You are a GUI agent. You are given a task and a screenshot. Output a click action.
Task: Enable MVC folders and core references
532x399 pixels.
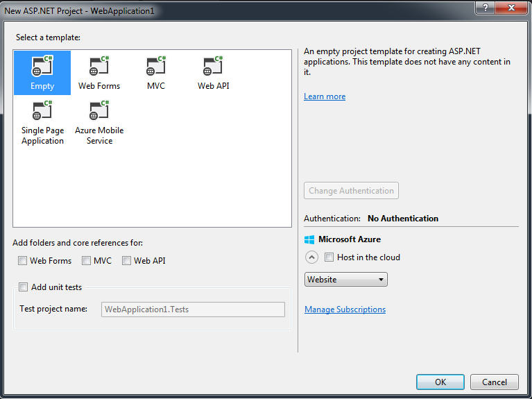86,261
